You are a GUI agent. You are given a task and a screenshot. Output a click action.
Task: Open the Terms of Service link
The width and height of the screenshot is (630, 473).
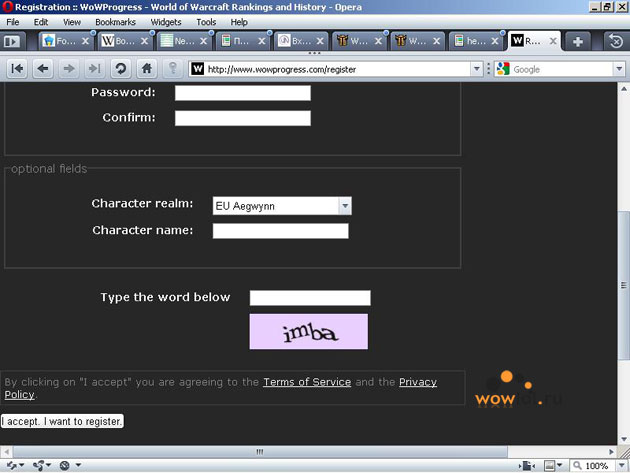(307, 382)
